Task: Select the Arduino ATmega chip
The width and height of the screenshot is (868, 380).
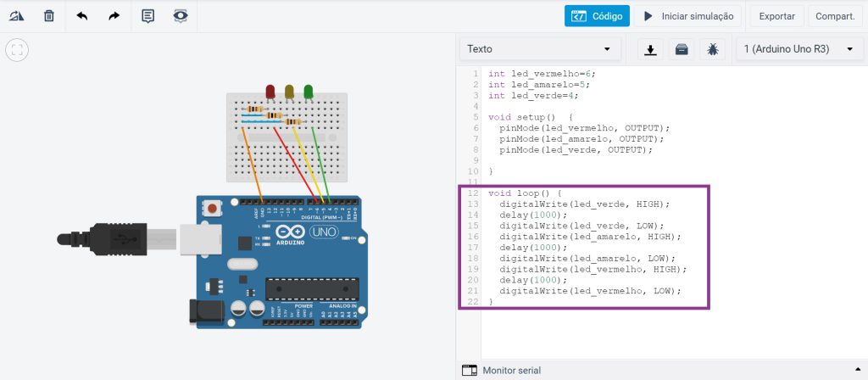Action: 312,289
